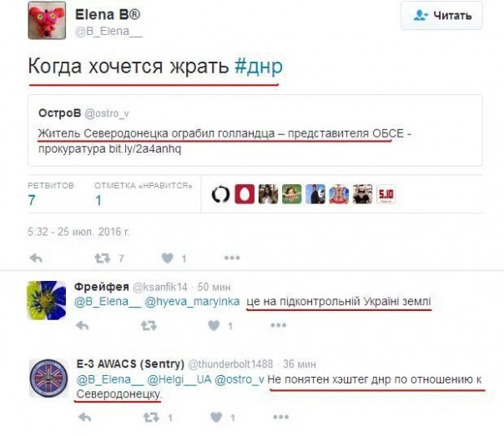
Task: Open more options for E-3 AWACS reply
Action: [x=281, y=417]
